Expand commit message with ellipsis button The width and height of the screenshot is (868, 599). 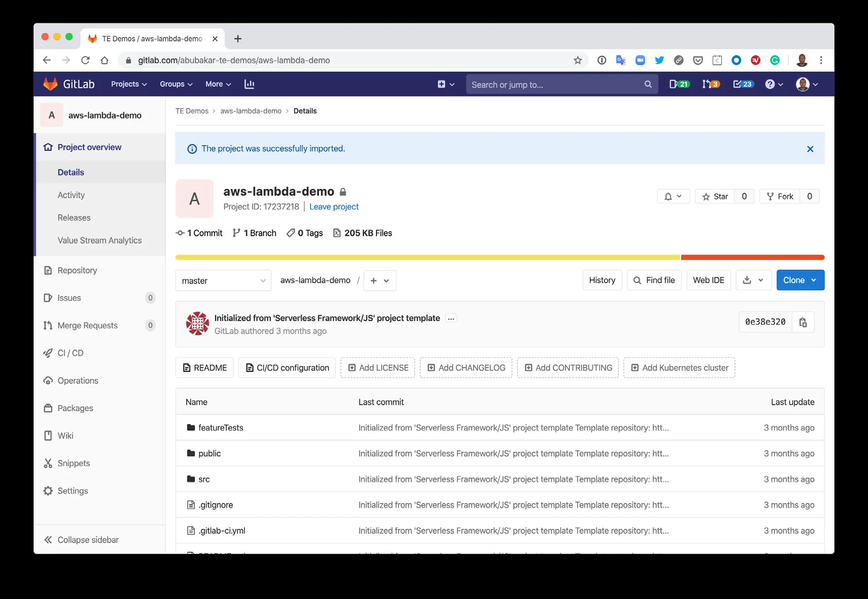(x=451, y=318)
